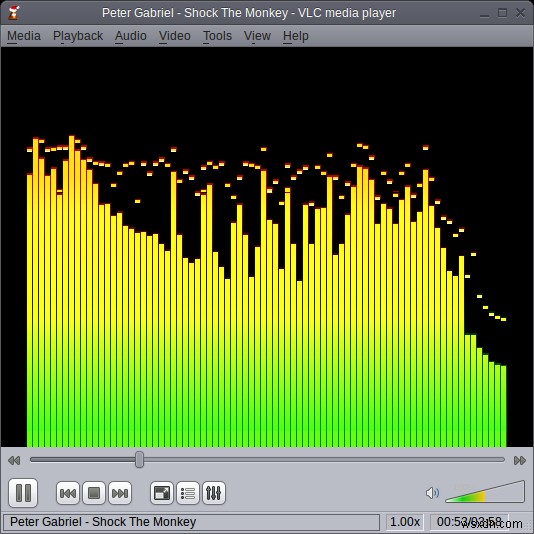This screenshot has height=534, width=534.
Task: Stop playback with the stop button
Action: coord(94,493)
